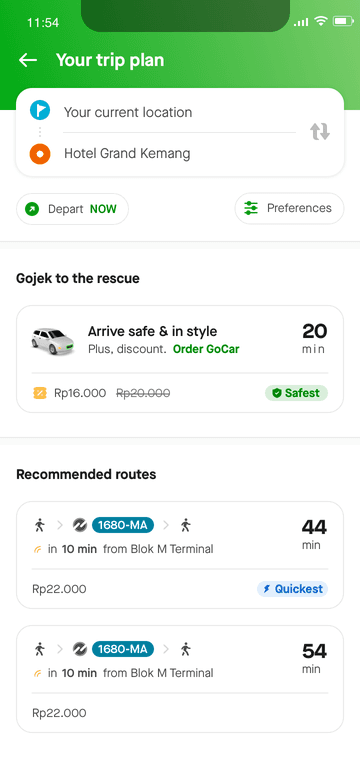Tap 1680-MA bus badge in second route
The image size is (360, 764).
click(x=123, y=649)
